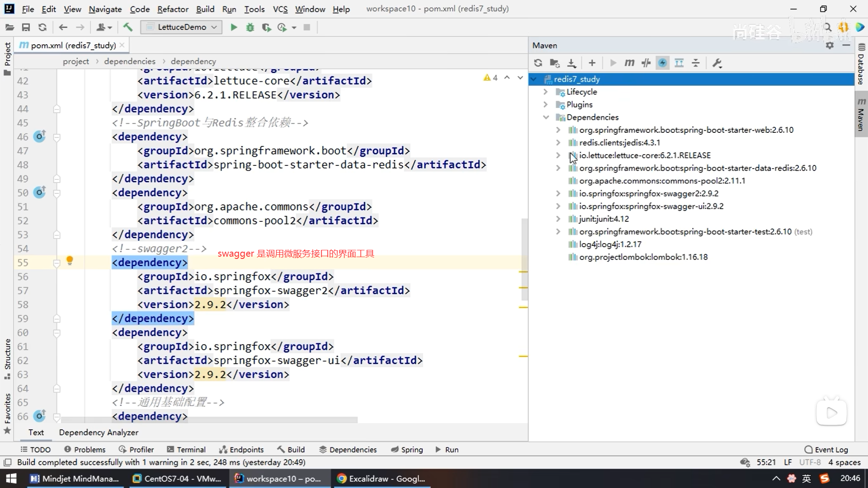Switch to Dependency Analyzer tab
Viewport: 868px width, 488px height.
coord(99,432)
